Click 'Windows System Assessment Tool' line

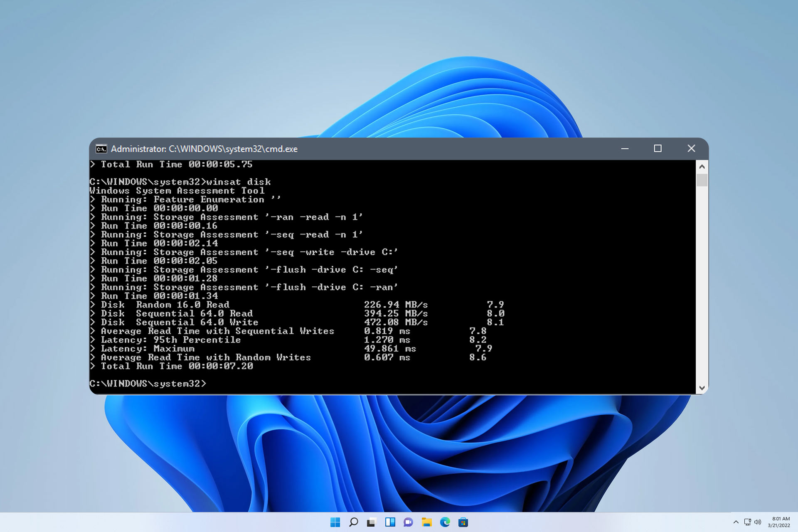coord(177,191)
